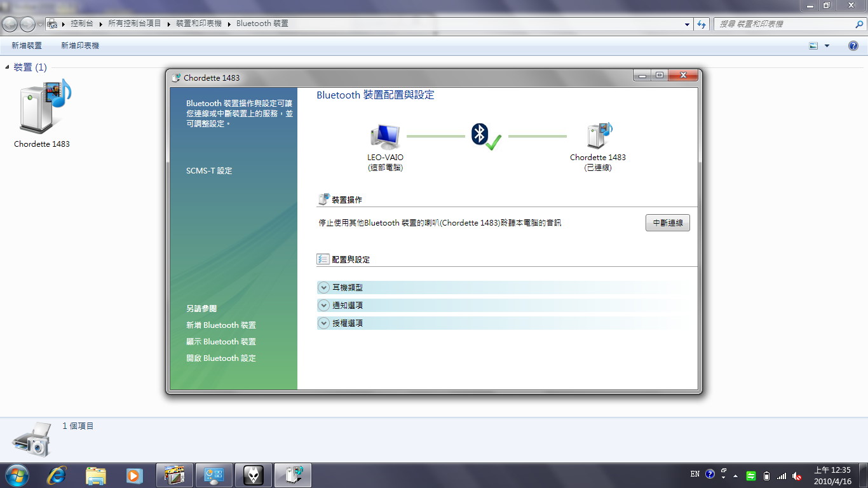Click the Bluetooth device window taskbar icon
This screenshot has height=488, width=868.
[x=292, y=475]
